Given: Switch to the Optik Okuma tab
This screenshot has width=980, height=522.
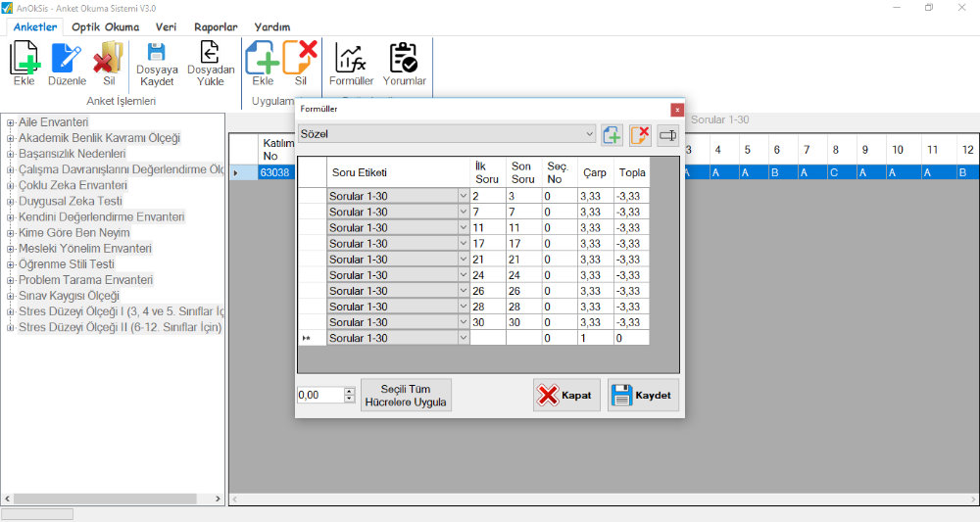Looking at the screenshot, I should coord(106,27).
